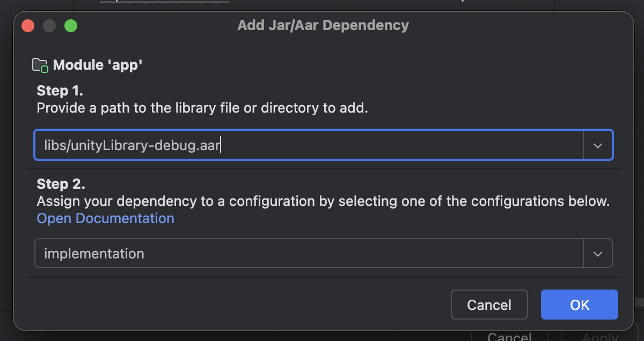
Task: Click the background Cancel button below dialog
Action: coord(509,336)
